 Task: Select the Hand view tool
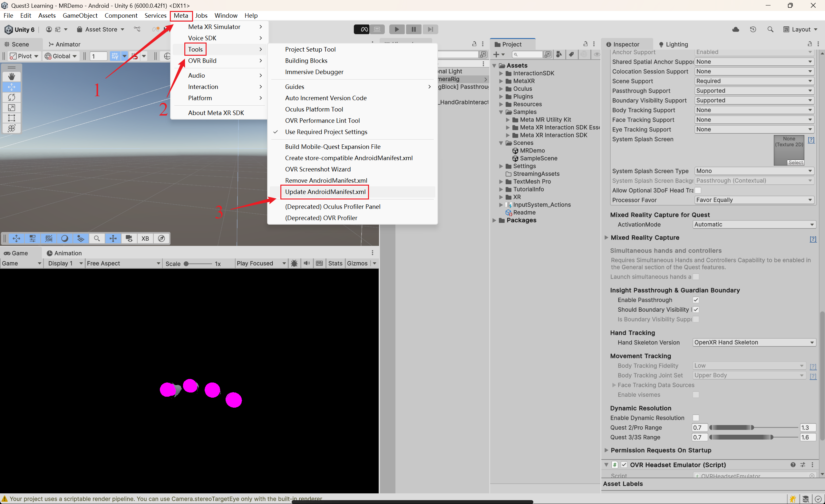[x=11, y=76]
